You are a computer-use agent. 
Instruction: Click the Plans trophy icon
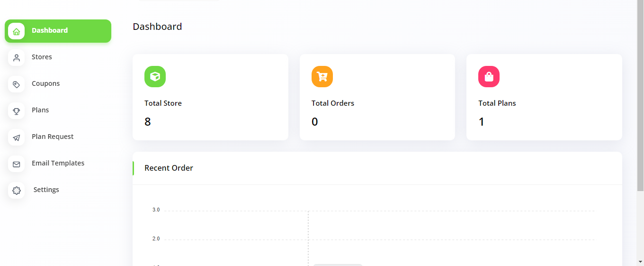coord(17,111)
